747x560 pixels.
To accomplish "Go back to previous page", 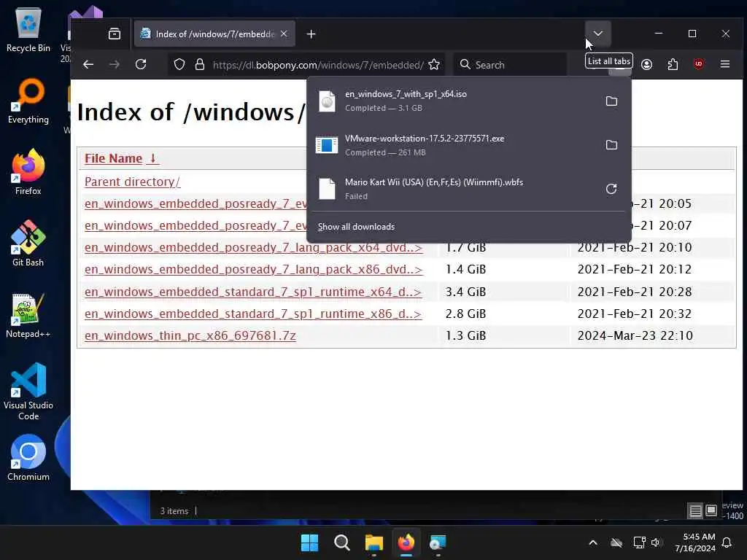I will tap(88, 64).
